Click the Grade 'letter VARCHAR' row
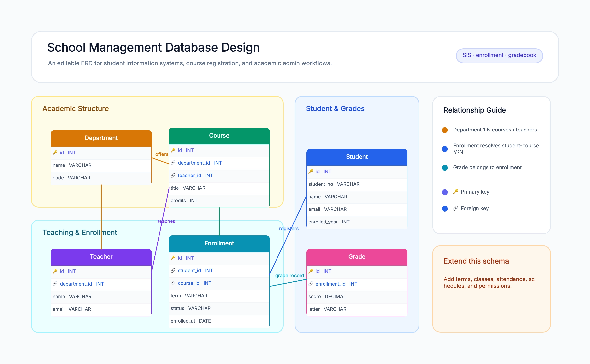The height and width of the screenshot is (364, 590). click(357, 309)
